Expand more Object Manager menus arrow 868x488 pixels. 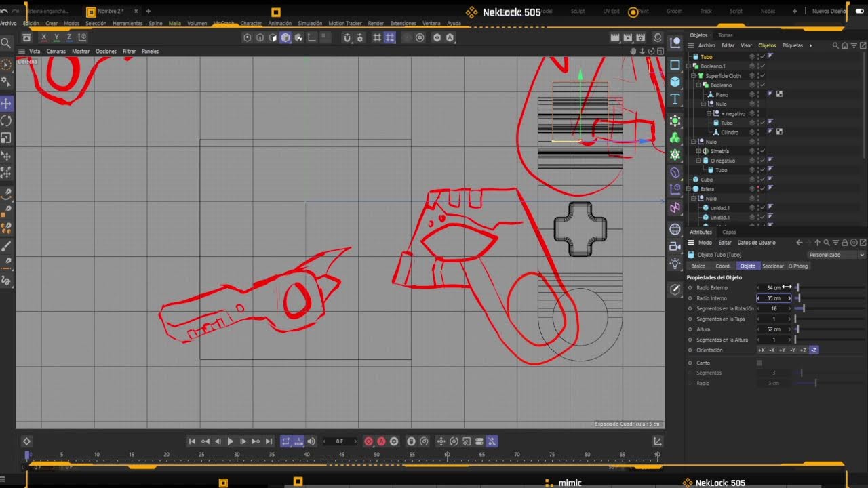(810, 45)
